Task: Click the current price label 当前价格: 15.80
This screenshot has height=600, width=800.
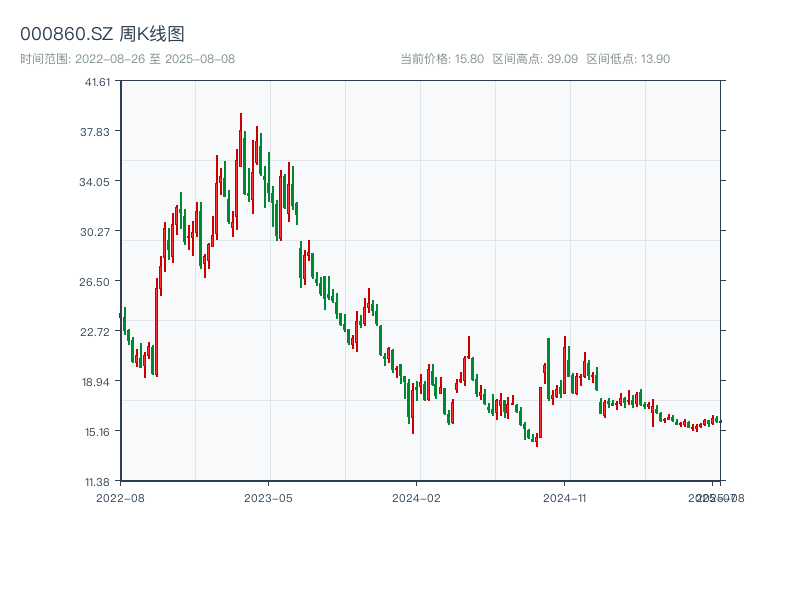Action: 442,59
